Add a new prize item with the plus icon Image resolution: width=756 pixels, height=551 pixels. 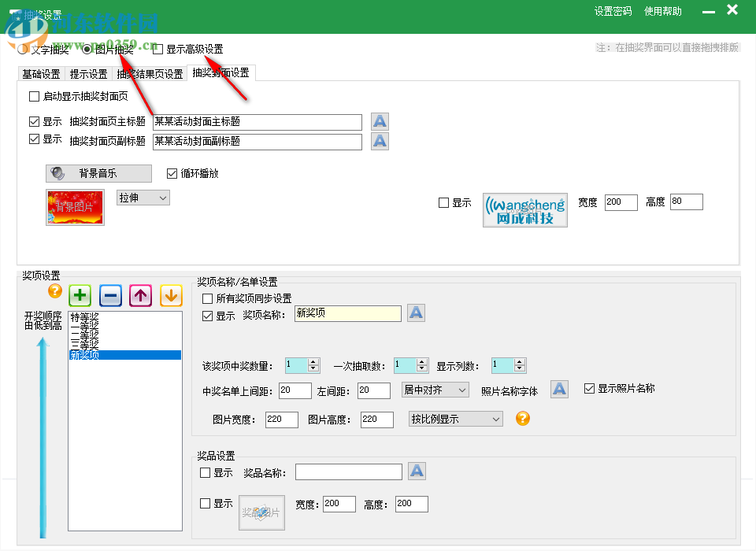tap(79, 295)
